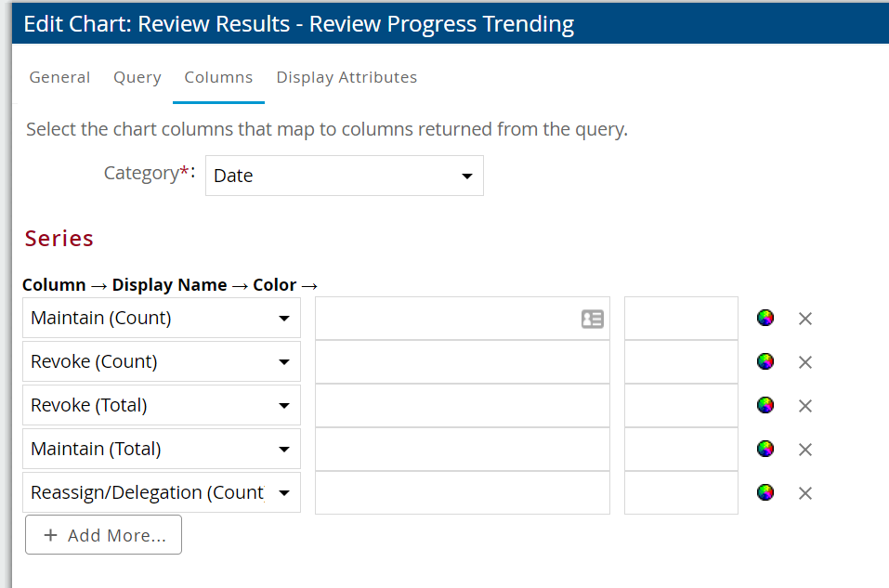Expand the Category Date dropdown
Screen dimensions: 889x588
(344, 176)
